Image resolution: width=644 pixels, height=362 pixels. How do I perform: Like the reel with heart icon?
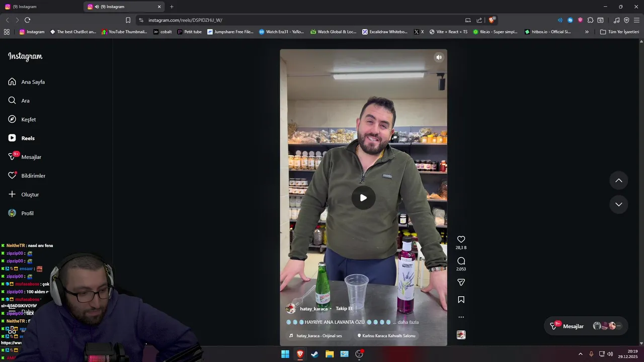click(461, 239)
